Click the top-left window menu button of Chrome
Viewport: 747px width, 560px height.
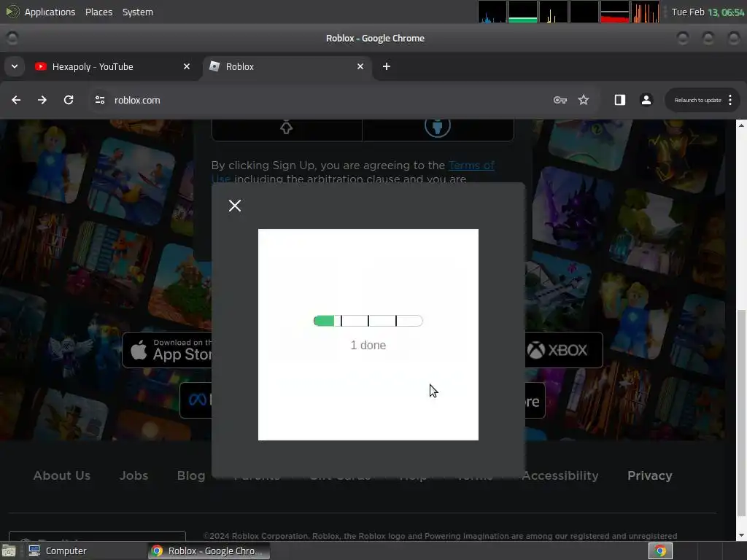(12, 38)
